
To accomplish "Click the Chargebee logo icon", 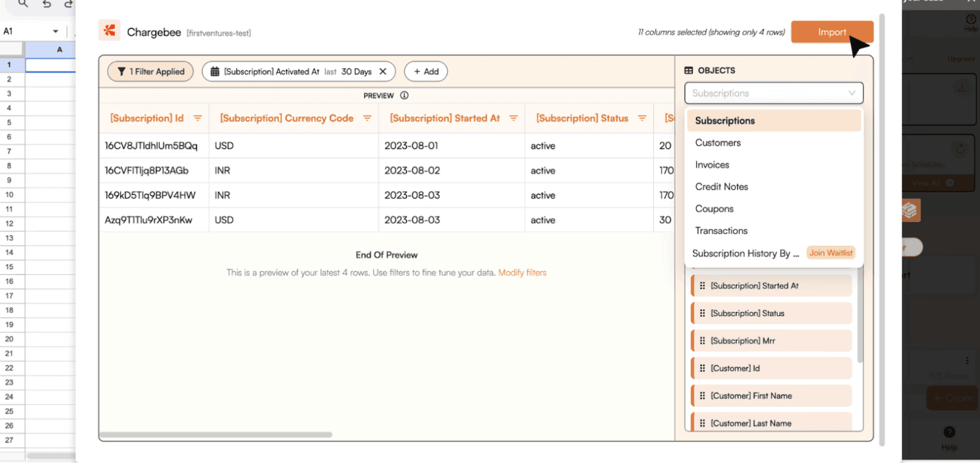I will tap(109, 30).
